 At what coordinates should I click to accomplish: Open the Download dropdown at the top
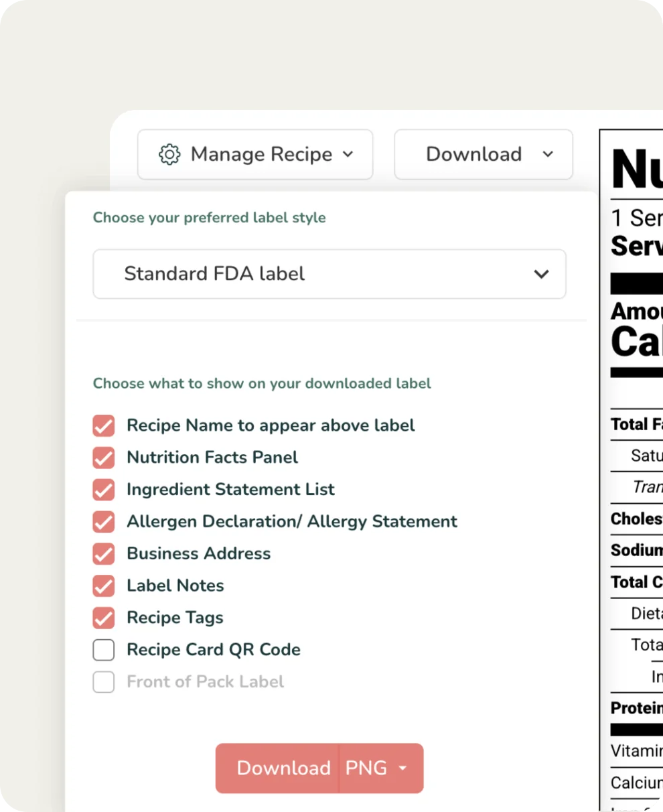point(484,154)
